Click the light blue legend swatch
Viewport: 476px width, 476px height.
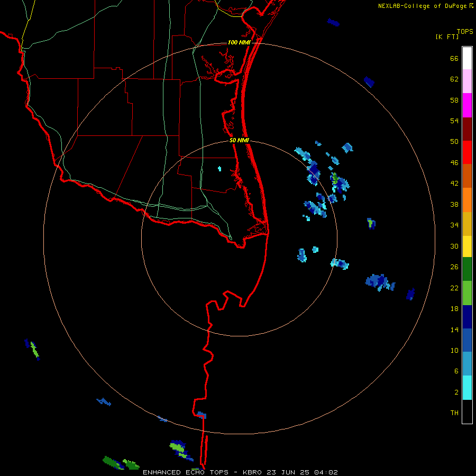[x=467, y=364]
